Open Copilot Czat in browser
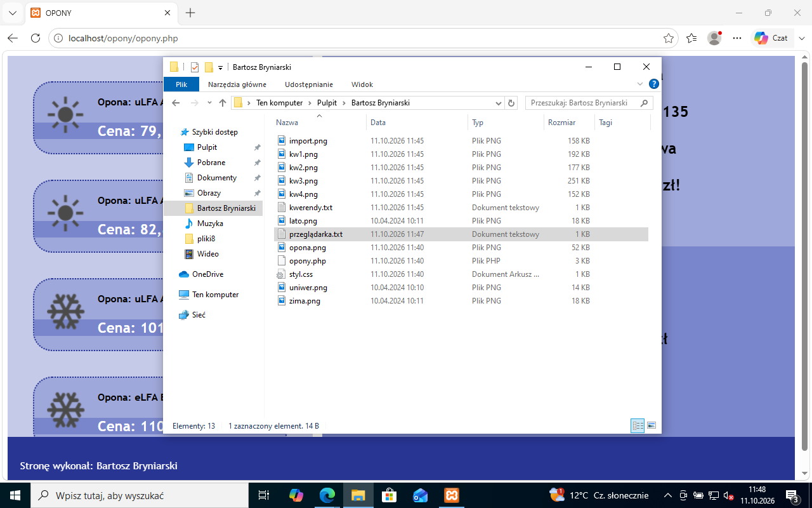The width and height of the screenshot is (812, 508). coord(771,38)
